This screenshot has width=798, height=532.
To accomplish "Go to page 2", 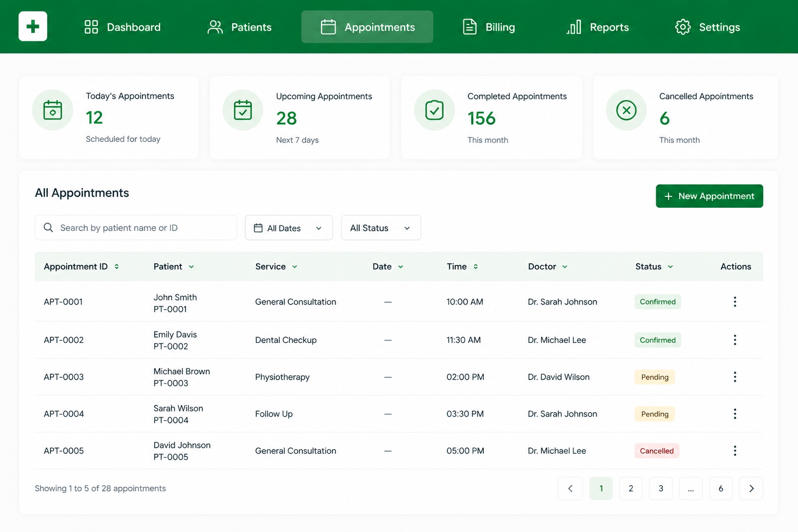I will click(631, 488).
